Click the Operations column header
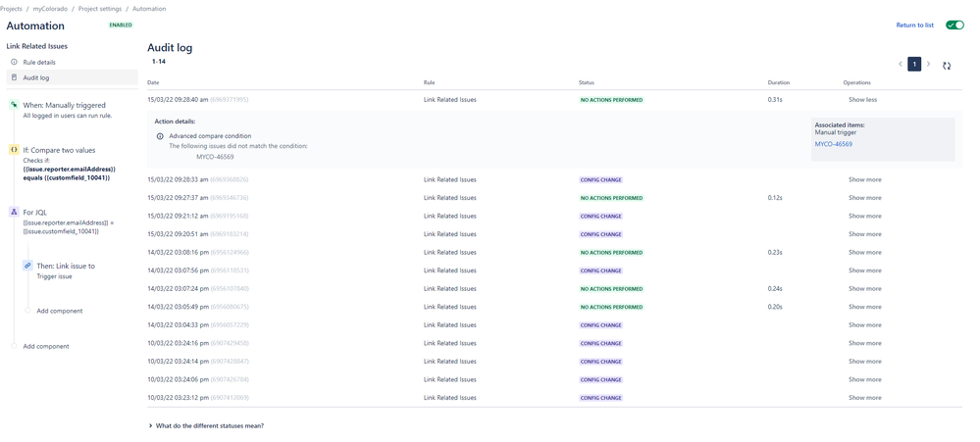The width and height of the screenshot is (980, 442). [x=856, y=82]
